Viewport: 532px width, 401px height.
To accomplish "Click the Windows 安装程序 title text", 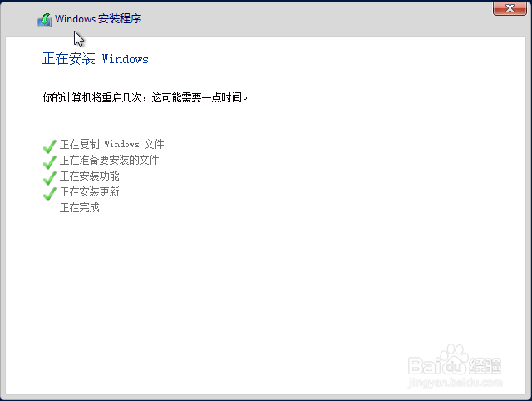I will click(x=98, y=18).
